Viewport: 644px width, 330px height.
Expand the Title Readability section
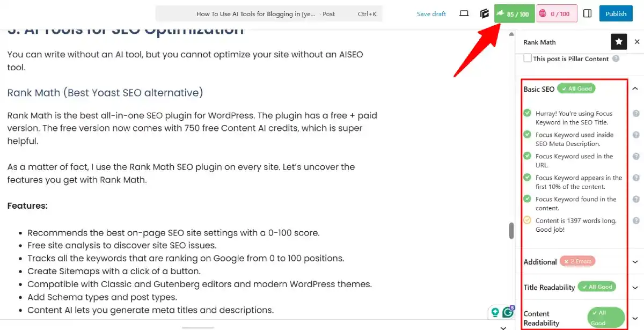pyautogui.click(x=635, y=287)
